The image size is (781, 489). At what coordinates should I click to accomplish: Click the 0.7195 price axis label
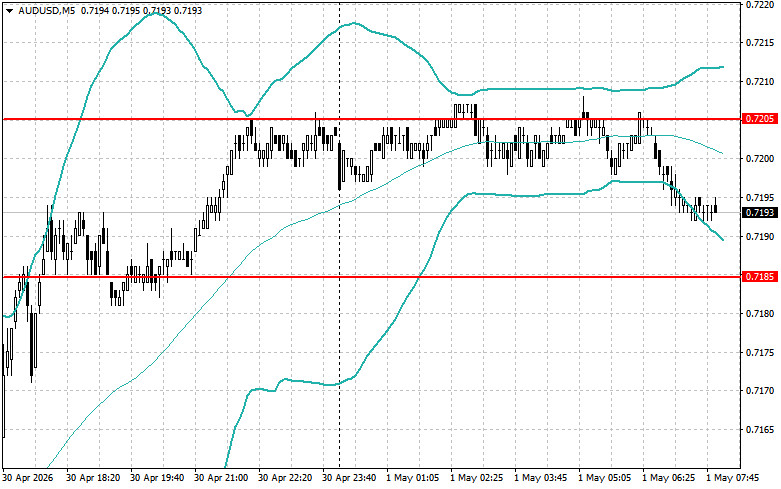pyautogui.click(x=760, y=198)
